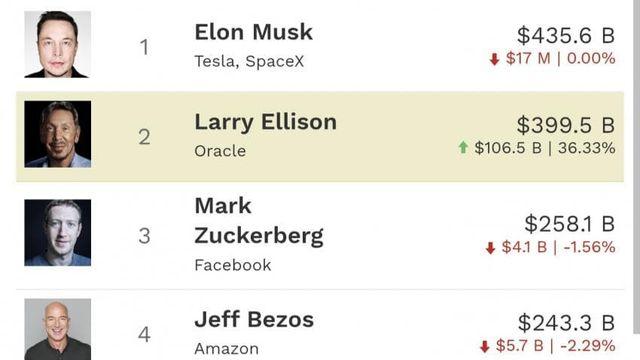The height and width of the screenshot is (360, 640).
Task: Click the $435.6 B net worth value
Action: coord(566,35)
